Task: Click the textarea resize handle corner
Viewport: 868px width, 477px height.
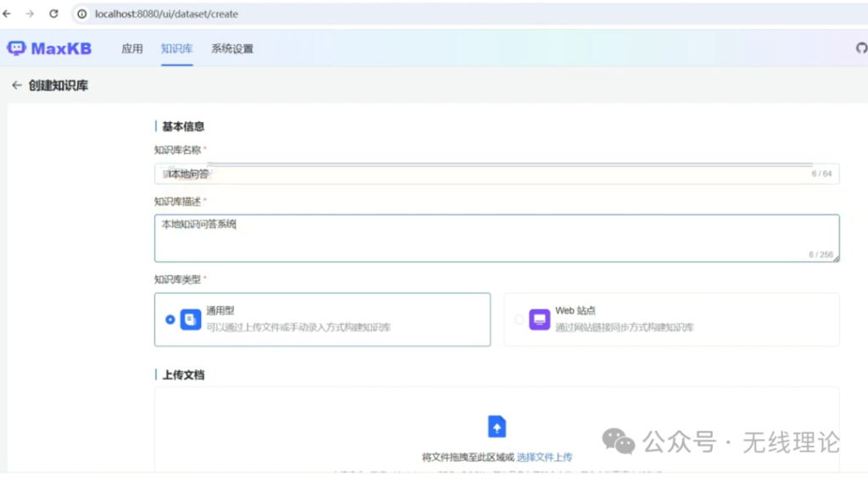Action: point(836,258)
